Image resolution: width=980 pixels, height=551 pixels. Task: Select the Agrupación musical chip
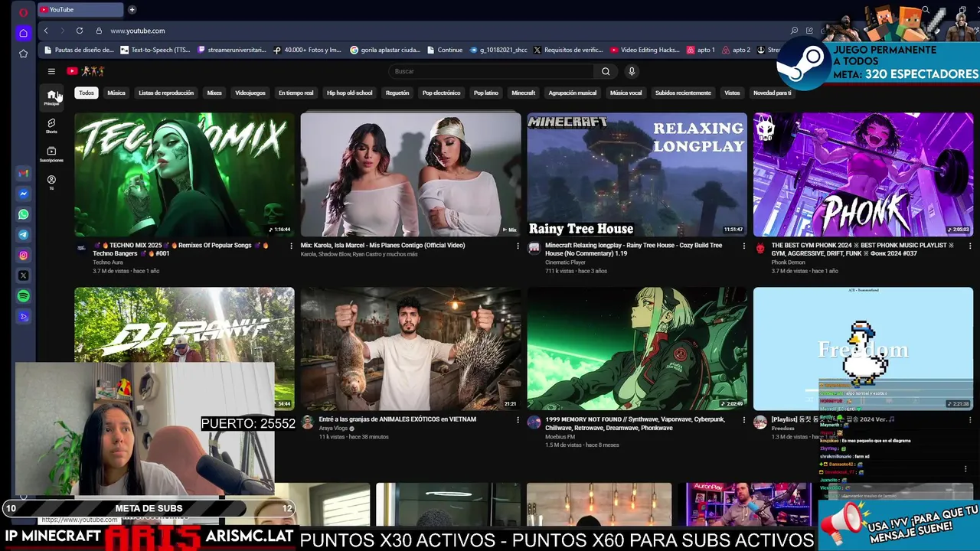573,93
